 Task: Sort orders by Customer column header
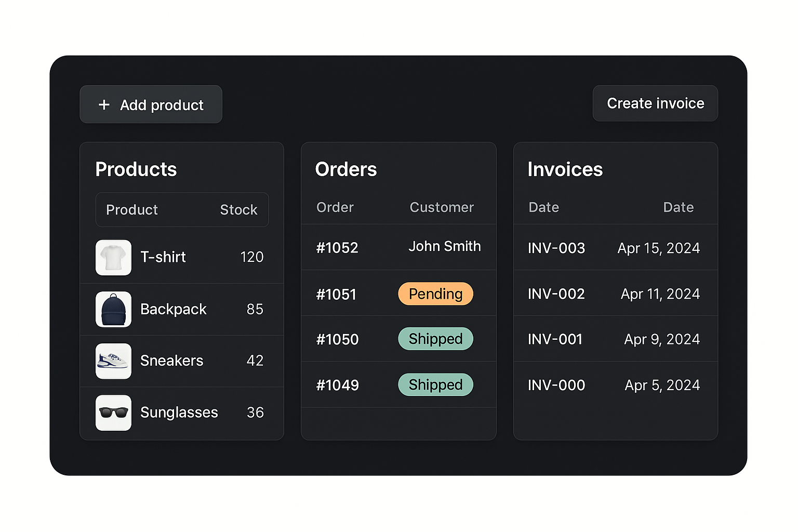click(442, 207)
